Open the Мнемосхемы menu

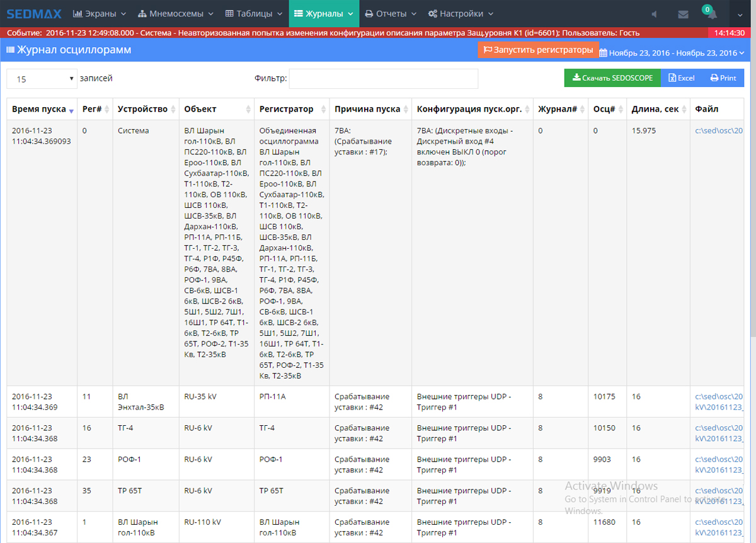click(x=176, y=13)
